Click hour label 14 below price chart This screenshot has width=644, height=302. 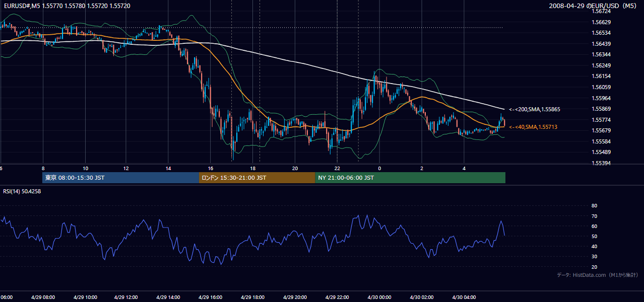[x=169, y=168]
